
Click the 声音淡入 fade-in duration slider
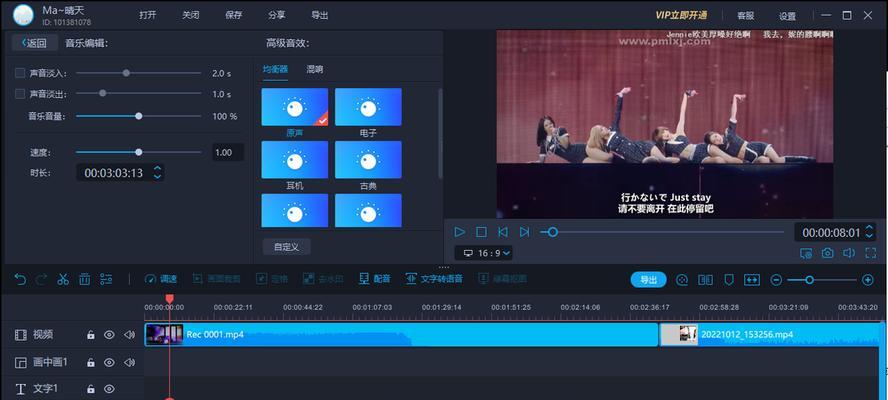[x=138, y=73]
